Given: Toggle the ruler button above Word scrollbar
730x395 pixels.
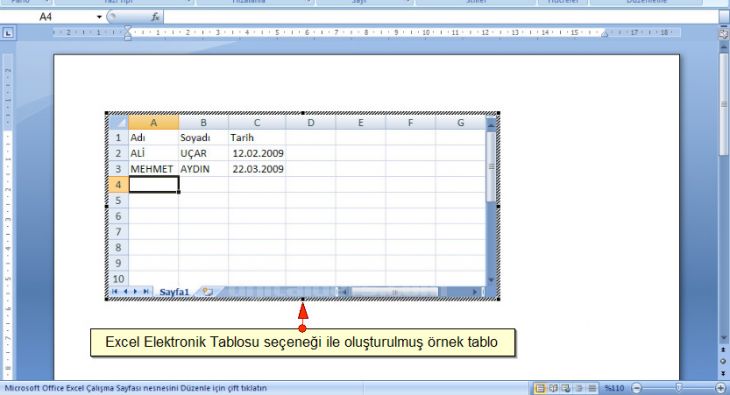Looking at the screenshot, I should coord(723,34).
